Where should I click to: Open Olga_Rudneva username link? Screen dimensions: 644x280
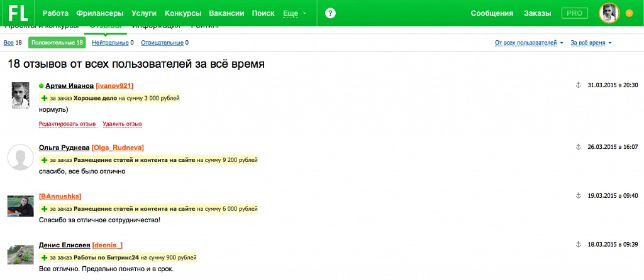click(118, 147)
